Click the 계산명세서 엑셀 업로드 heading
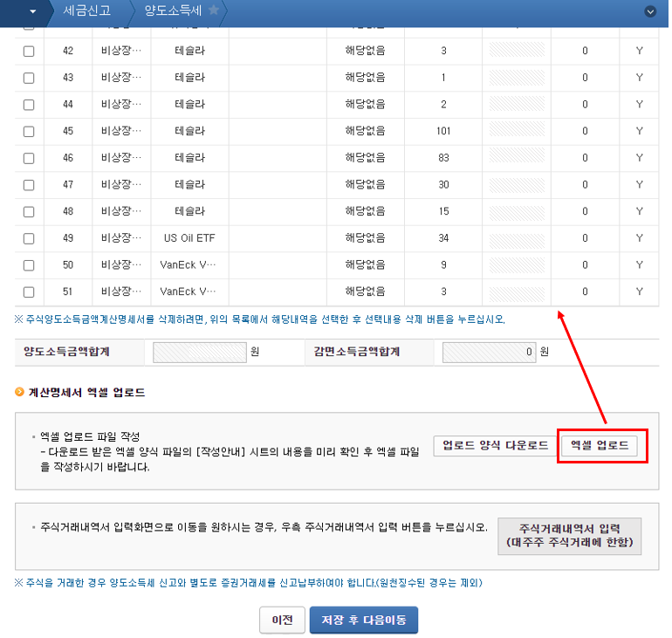 click(x=86, y=393)
